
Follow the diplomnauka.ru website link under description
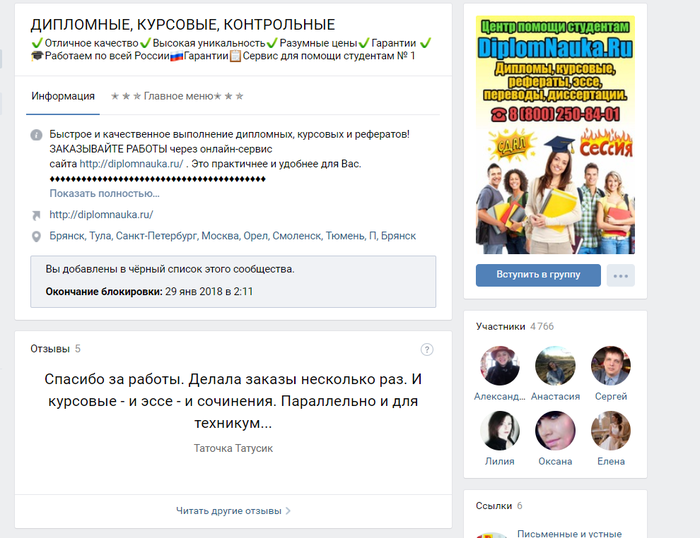click(100, 215)
